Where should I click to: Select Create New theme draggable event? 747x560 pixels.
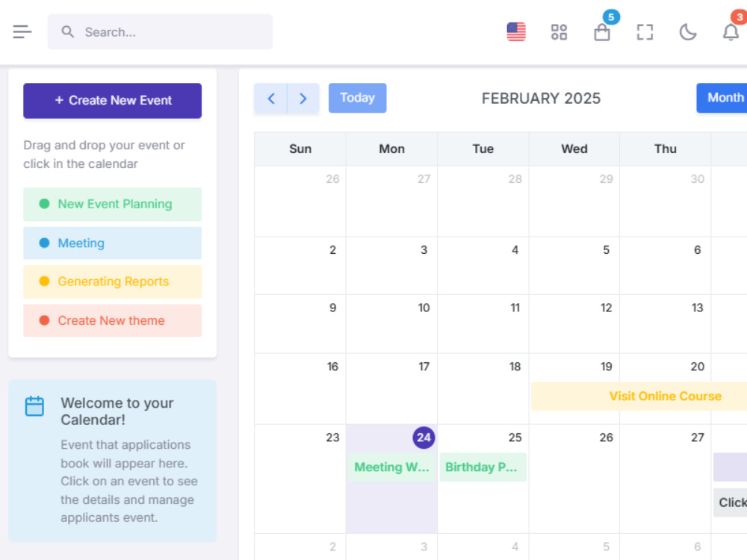click(113, 320)
